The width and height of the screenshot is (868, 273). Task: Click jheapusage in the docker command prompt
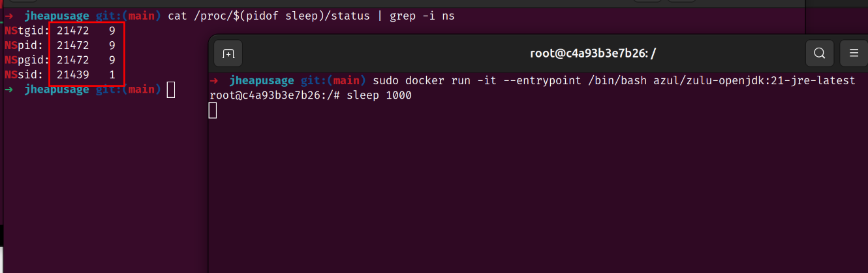click(262, 81)
